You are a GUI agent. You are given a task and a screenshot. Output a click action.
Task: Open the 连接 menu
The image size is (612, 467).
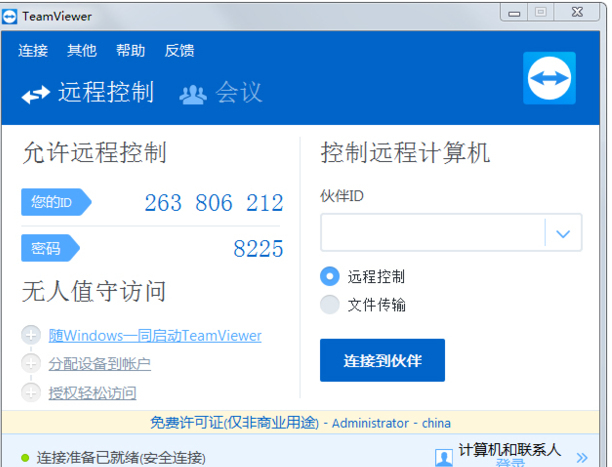tap(33, 51)
